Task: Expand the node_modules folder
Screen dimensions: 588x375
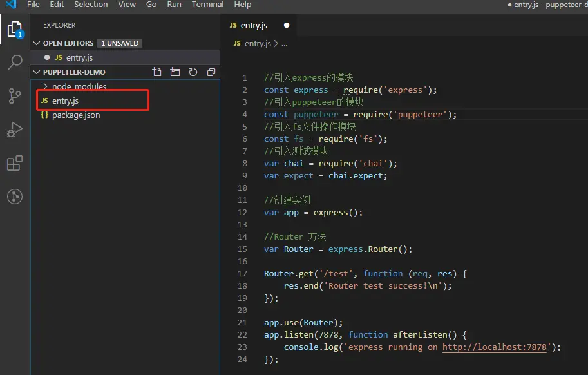Action: tap(45, 86)
